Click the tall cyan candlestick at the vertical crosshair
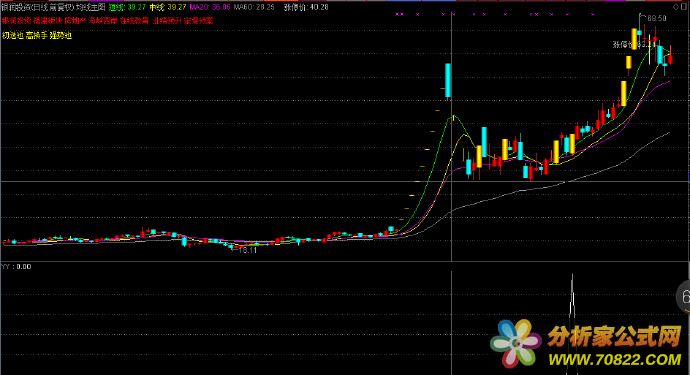Image resolution: width=690 pixels, height=375 pixels. point(448,81)
